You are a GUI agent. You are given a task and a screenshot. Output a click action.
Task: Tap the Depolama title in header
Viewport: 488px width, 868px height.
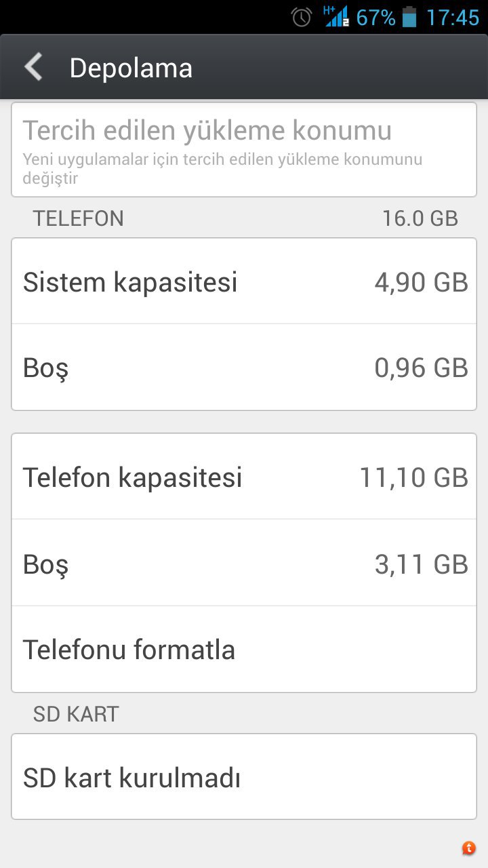point(131,68)
